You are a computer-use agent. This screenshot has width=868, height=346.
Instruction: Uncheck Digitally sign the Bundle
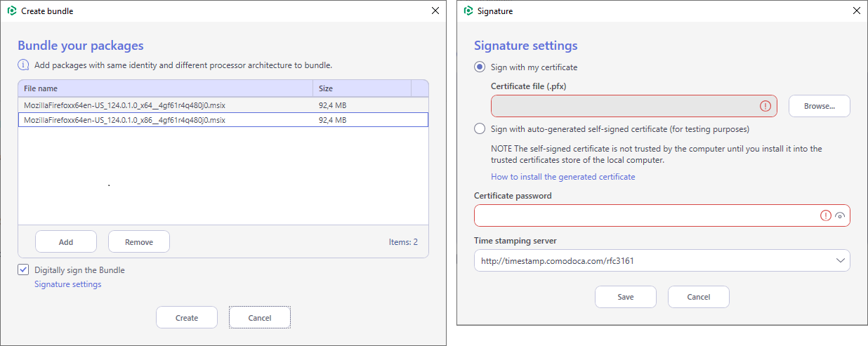click(23, 270)
